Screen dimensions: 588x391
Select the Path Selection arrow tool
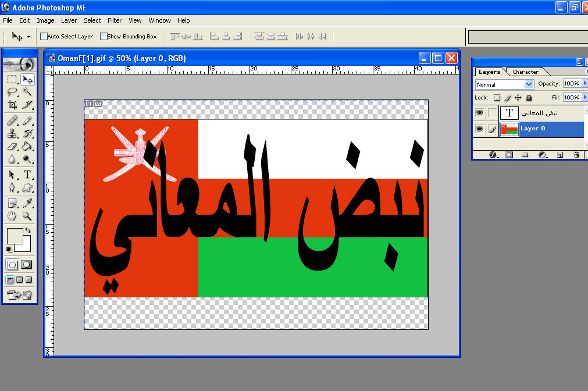pyautogui.click(x=12, y=175)
